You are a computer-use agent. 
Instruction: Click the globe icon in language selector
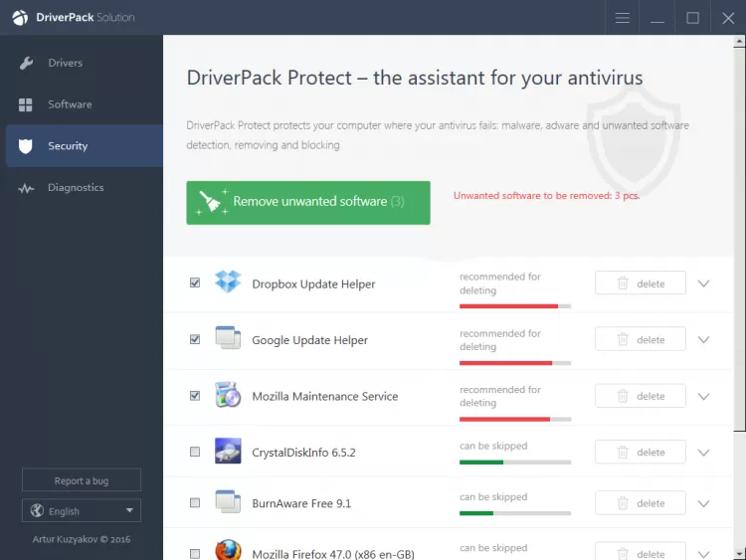click(x=37, y=510)
